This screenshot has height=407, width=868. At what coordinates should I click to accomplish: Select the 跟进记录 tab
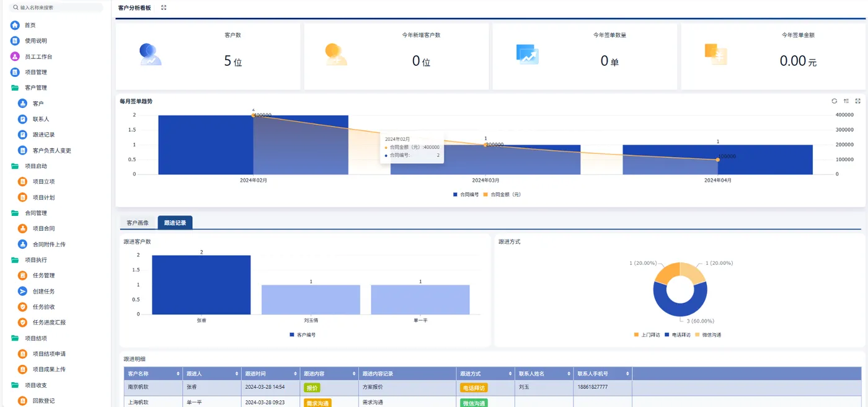[x=175, y=223]
